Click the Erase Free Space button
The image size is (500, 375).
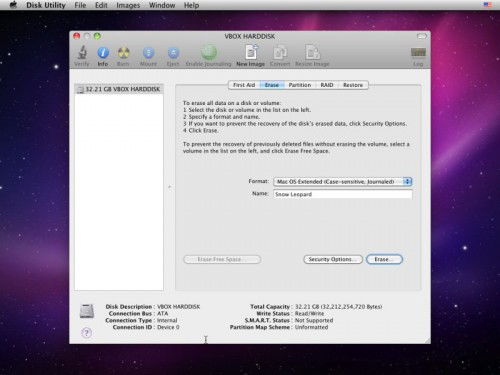click(x=222, y=259)
